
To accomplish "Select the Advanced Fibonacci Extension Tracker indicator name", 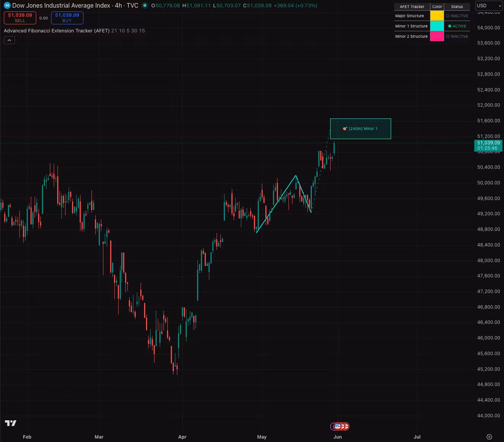I will tap(57, 31).
